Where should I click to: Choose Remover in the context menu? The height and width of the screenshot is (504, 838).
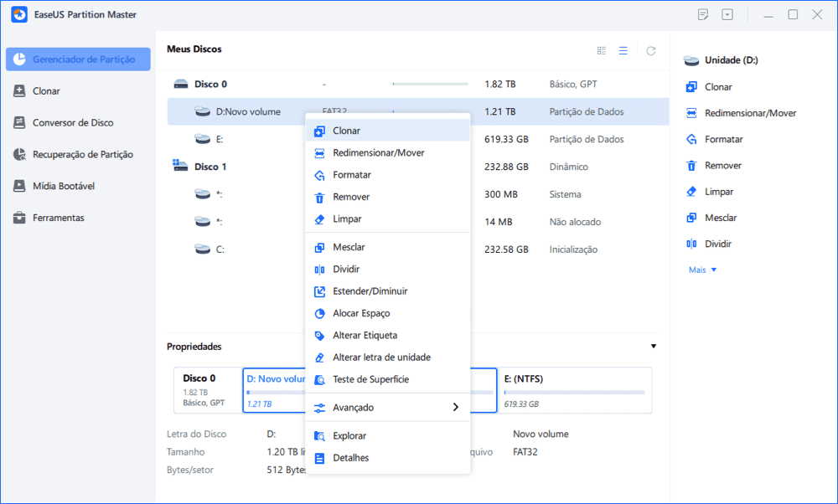[x=387, y=197]
